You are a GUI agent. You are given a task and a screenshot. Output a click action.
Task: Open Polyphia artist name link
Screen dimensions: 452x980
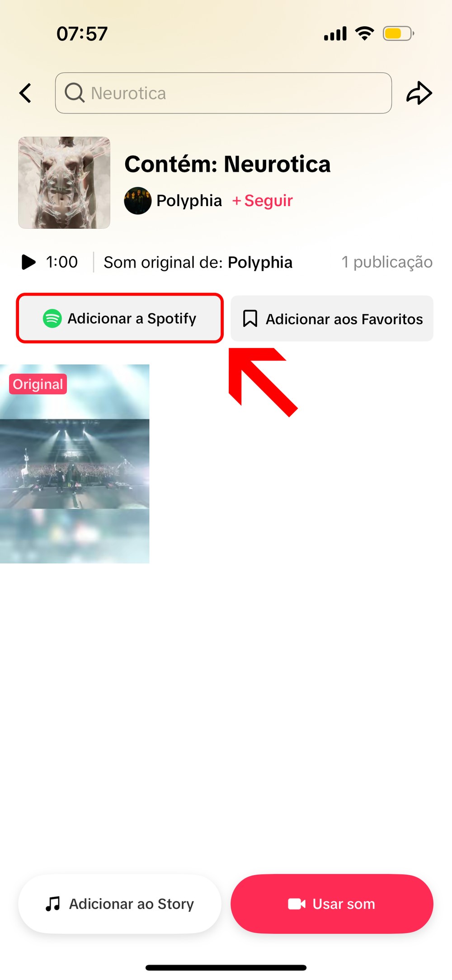point(189,201)
